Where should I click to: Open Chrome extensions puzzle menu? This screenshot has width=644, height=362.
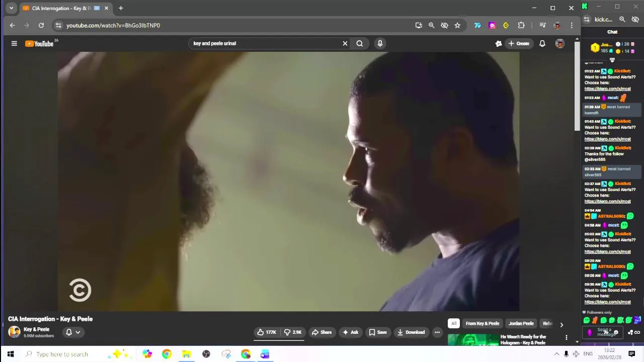pos(521,25)
